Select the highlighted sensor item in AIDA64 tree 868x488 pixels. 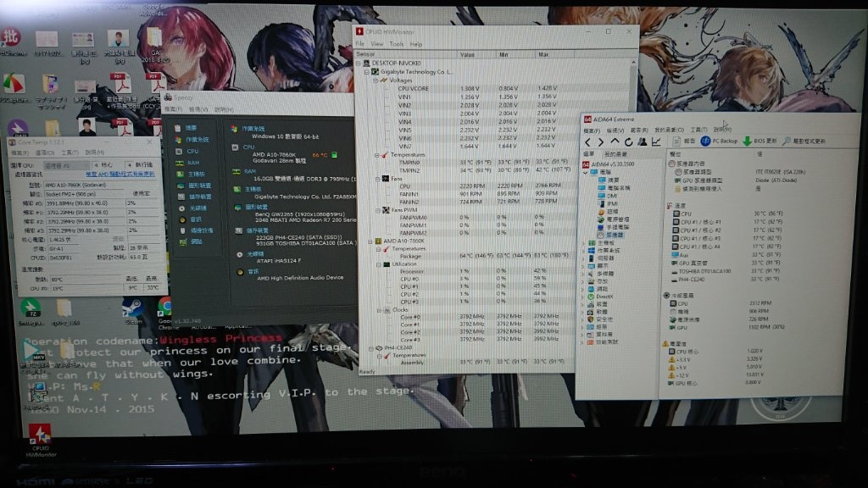tap(610, 236)
